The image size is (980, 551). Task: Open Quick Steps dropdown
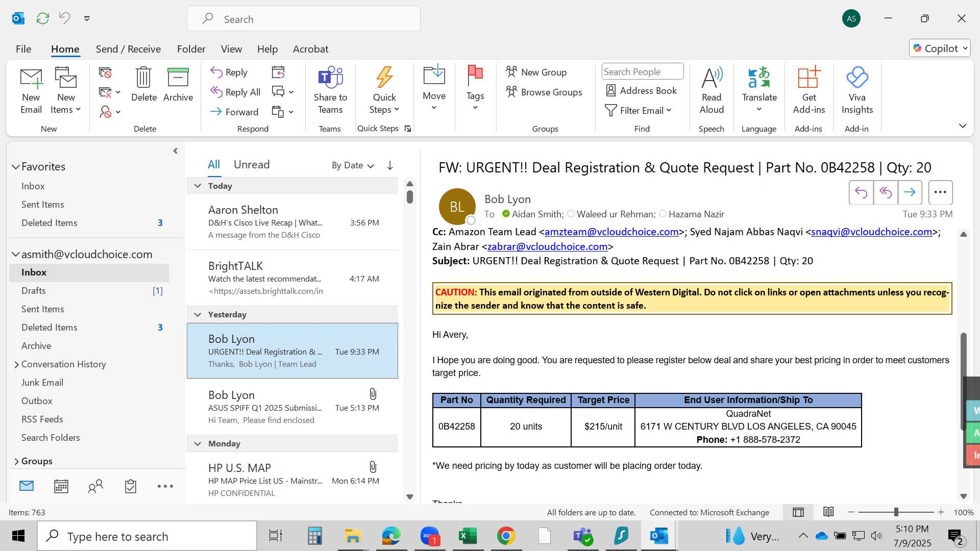[384, 91]
